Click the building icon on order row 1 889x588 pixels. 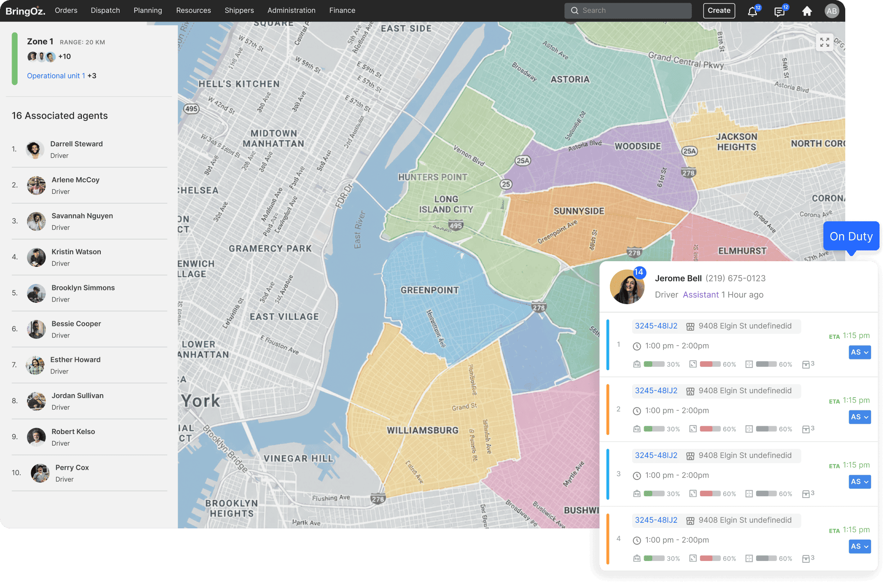point(690,326)
